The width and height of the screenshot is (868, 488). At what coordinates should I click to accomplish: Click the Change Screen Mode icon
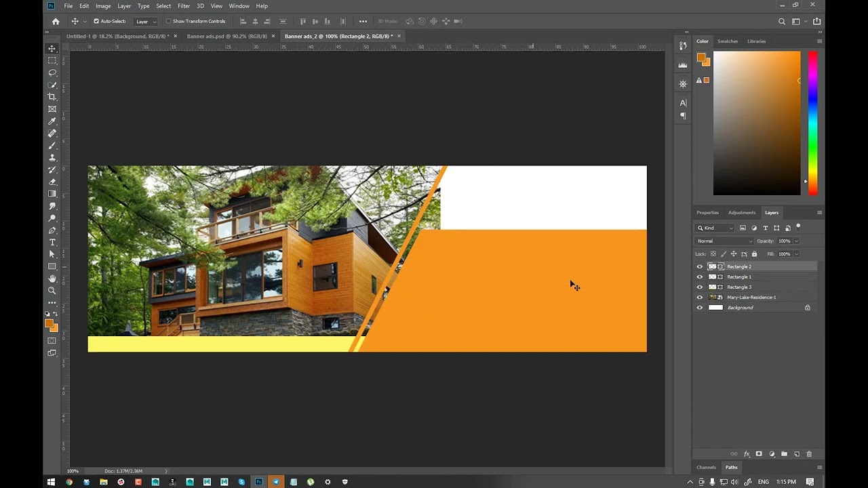52,353
